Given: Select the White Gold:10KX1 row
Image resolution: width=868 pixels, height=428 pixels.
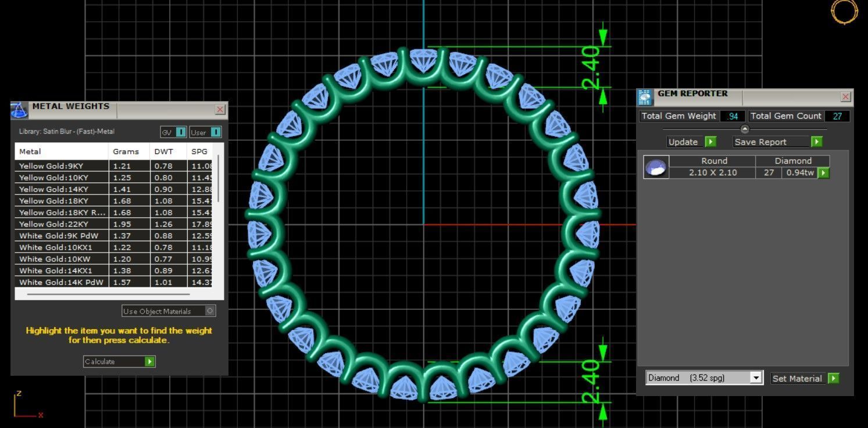Looking at the screenshot, I should 113,247.
